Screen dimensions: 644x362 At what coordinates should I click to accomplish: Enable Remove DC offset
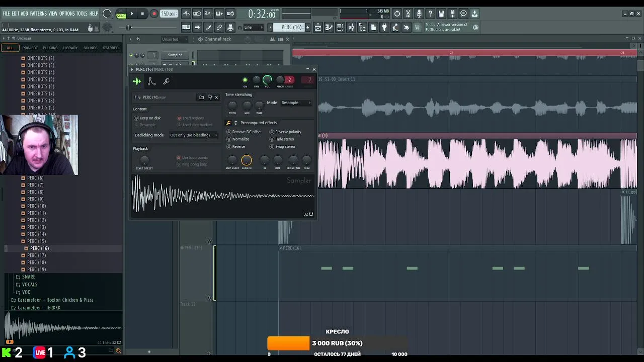244,132
